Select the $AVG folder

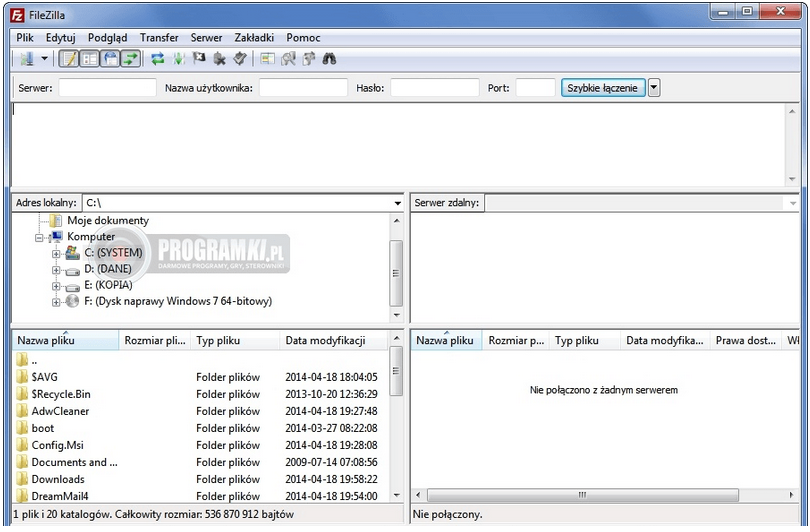[200, 377]
